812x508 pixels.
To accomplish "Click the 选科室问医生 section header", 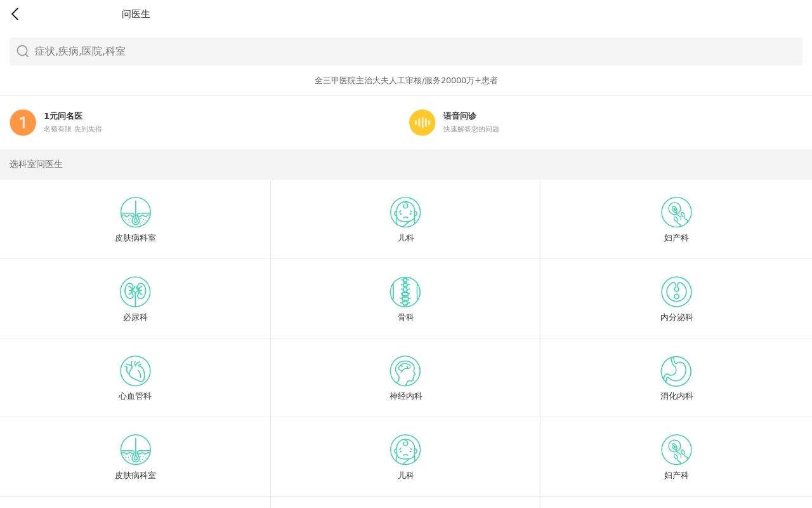I will tap(36, 164).
